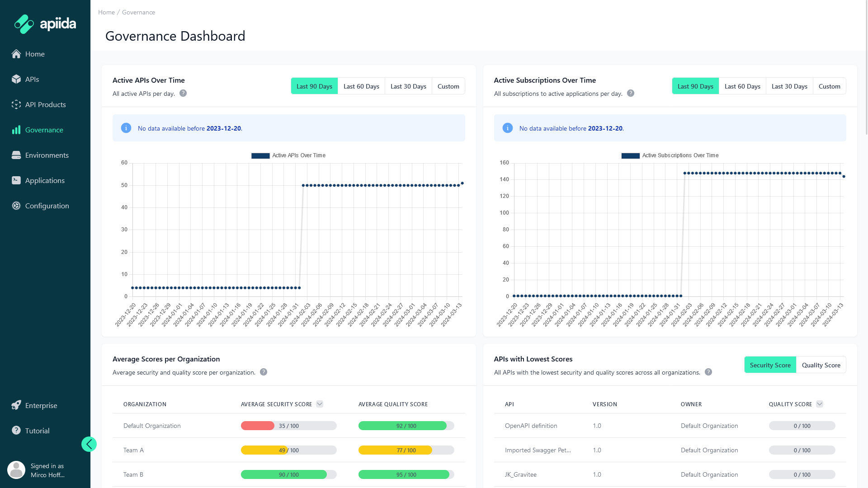
Task: Choose Custom range for Active APIs chart
Action: [448, 86]
